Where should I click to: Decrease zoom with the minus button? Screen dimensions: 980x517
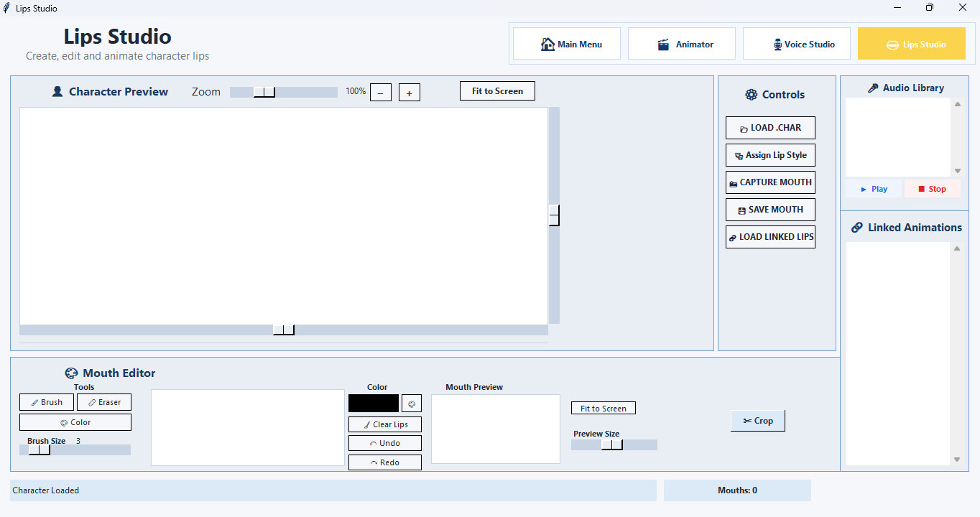(381, 93)
